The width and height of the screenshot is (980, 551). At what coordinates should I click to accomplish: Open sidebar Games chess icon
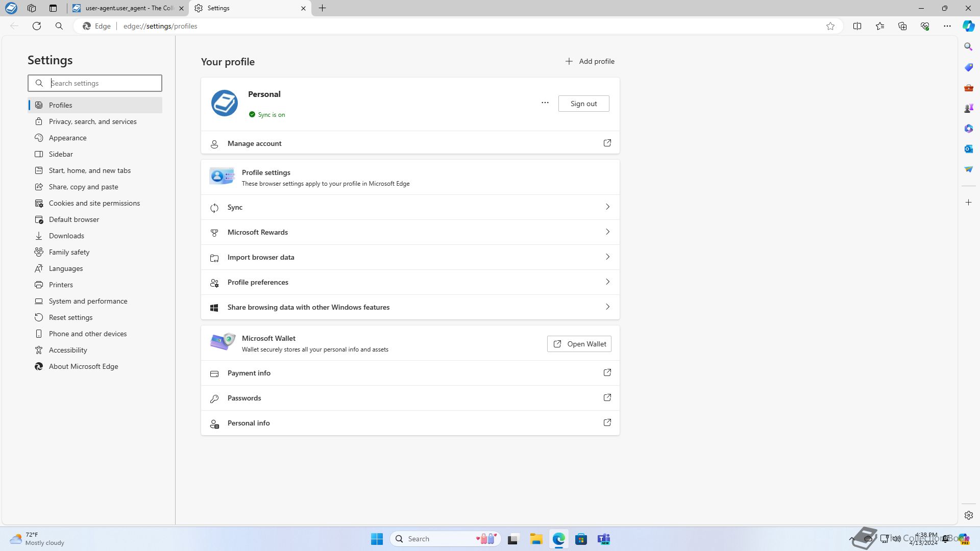click(969, 108)
